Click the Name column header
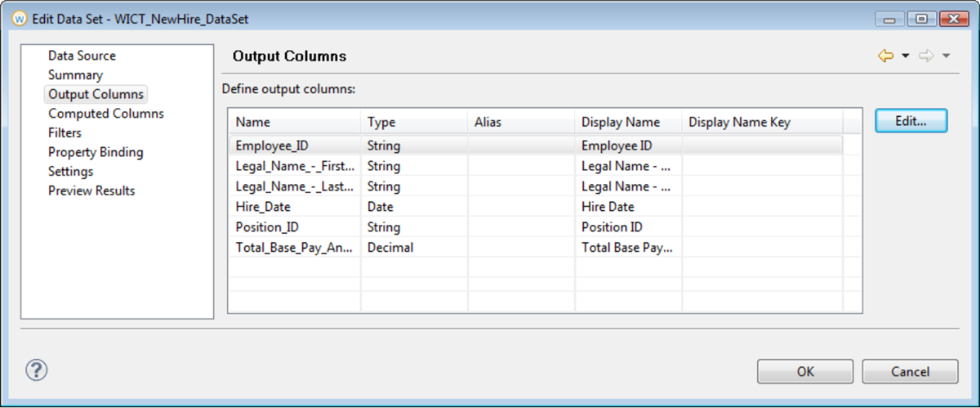980x408 pixels. 294,122
